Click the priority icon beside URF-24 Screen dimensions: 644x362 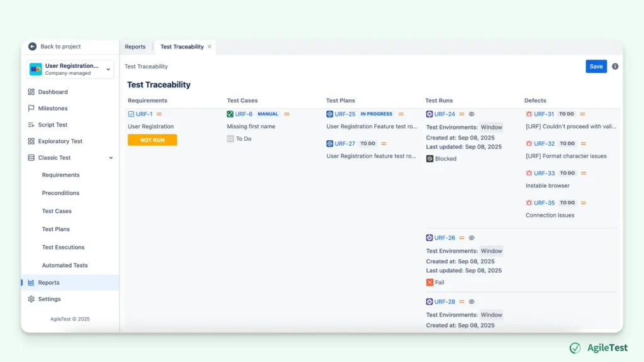(462, 114)
